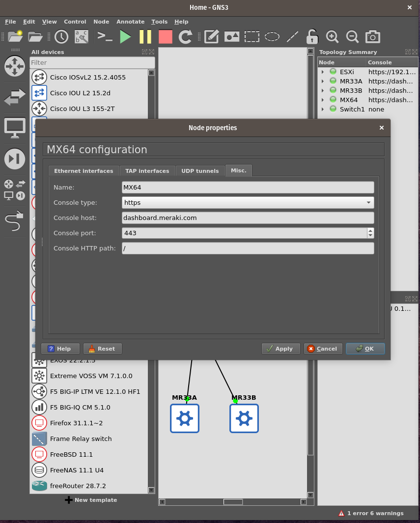Screen dimensions: 420x523
Task: Click the Apply button
Action: (x=280, y=349)
